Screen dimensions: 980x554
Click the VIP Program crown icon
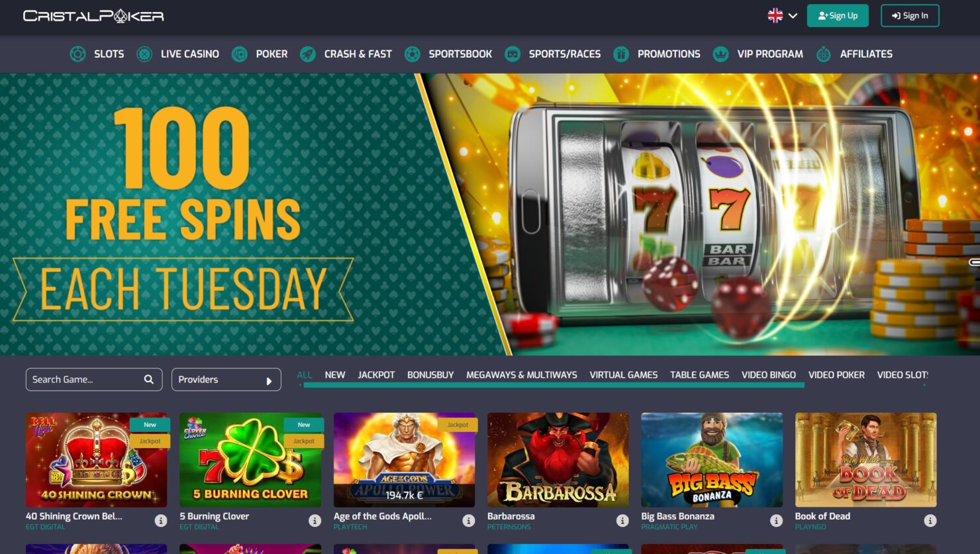coord(721,54)
